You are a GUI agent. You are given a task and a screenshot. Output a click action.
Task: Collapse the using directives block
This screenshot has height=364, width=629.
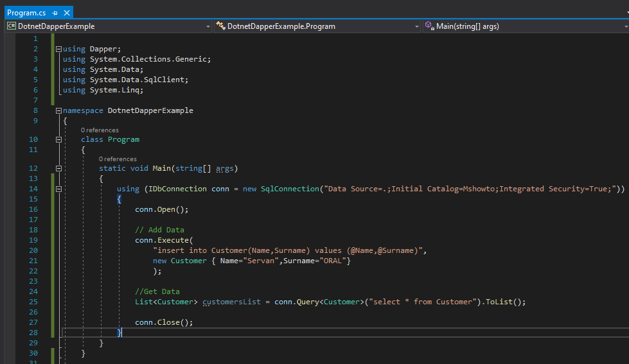click(x=58, y=49)
